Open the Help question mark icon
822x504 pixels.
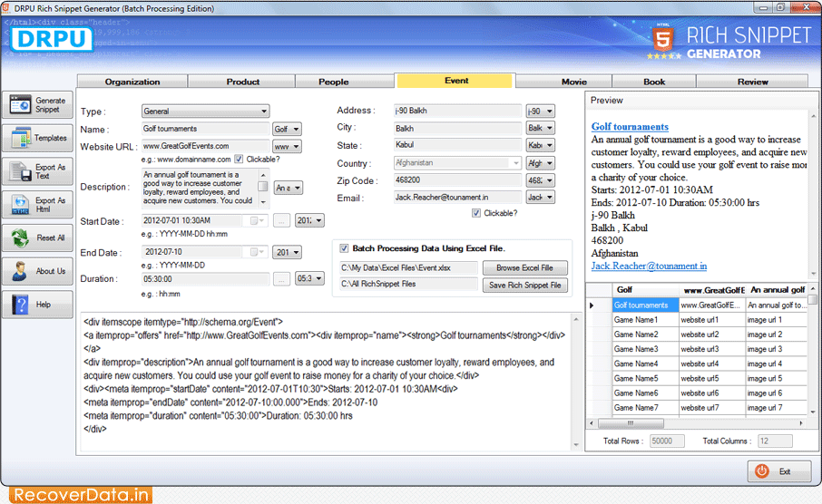pos(21,305)
